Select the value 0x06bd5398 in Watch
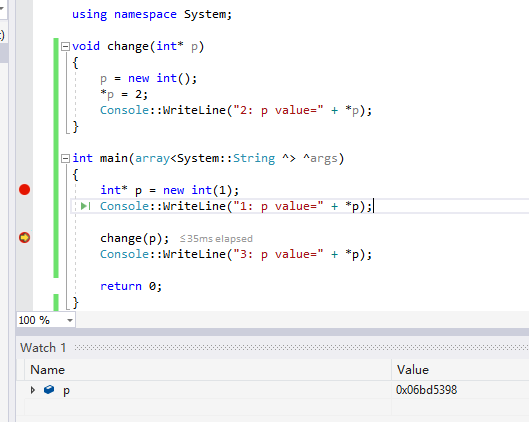Image resolution: width=529 pixels, height=422 pixels. tap(426, 390)
